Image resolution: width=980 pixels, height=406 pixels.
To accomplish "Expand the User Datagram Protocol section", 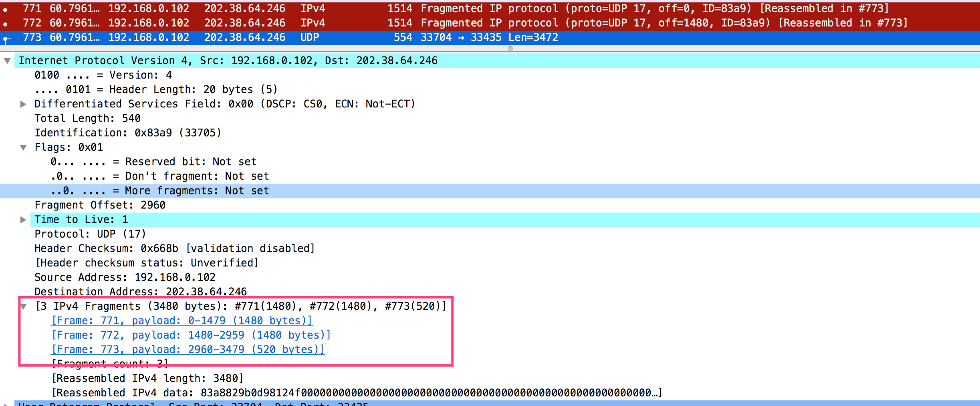I will (x=7, y=404).
